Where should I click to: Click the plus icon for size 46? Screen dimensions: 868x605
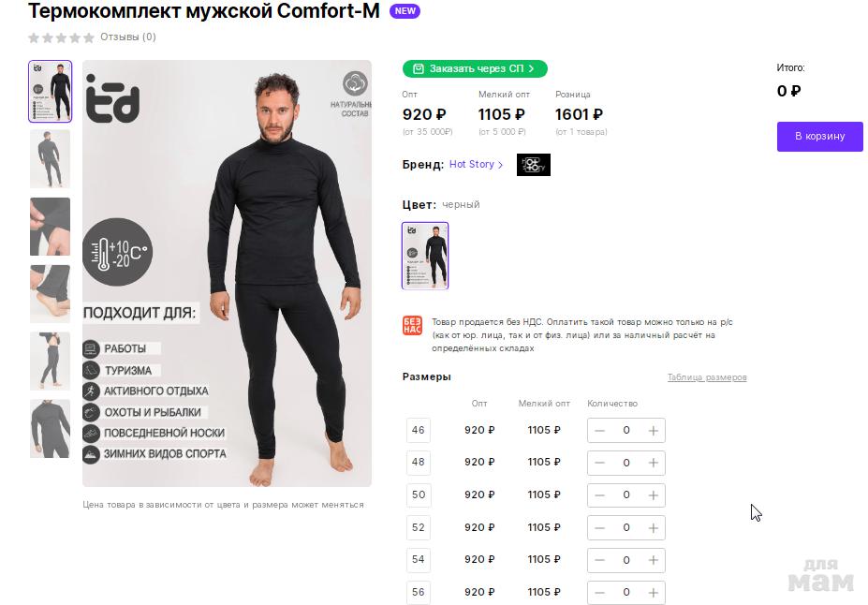pyautogui.click(x=654, y=431)
